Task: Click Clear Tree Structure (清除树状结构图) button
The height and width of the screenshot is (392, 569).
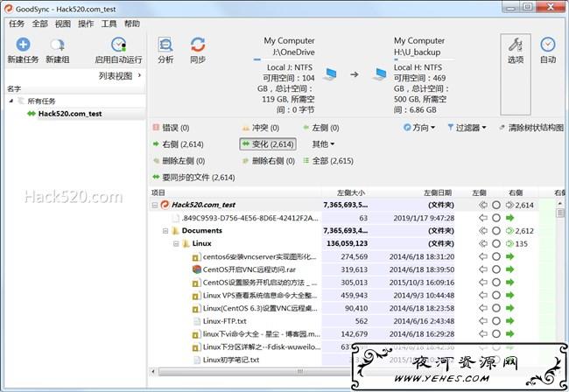Action: coord(532,128)
